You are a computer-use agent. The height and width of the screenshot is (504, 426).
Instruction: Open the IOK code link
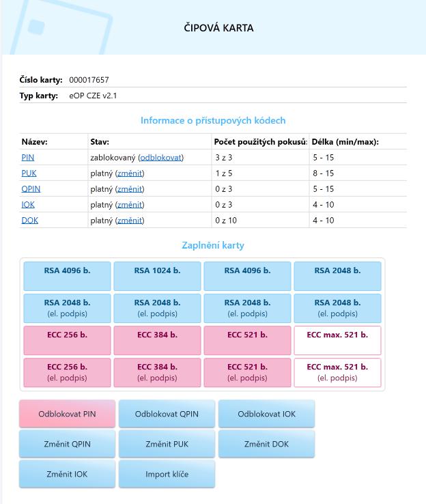pyautogui.click(x=28, y=205)
